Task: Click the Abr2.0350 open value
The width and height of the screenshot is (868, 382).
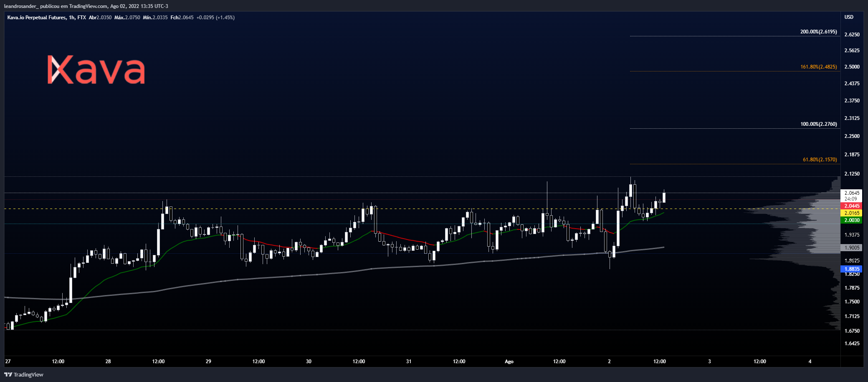Action: 100,18
